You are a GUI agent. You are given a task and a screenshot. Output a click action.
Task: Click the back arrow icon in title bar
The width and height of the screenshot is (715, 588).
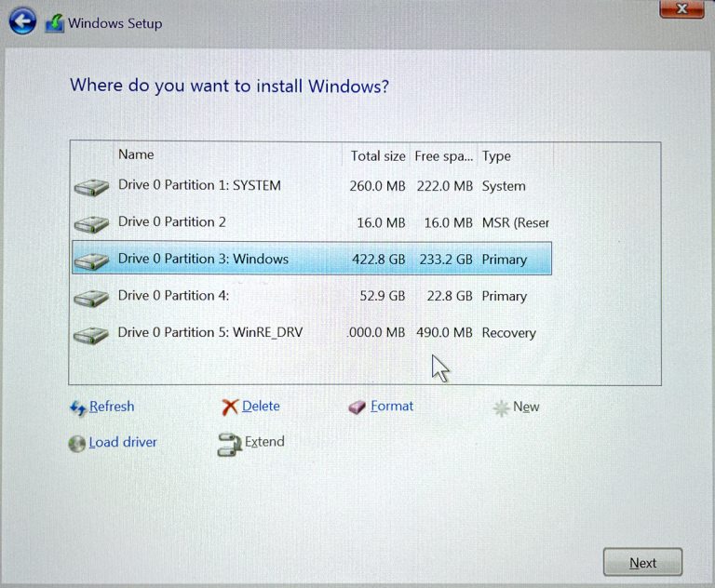22,21
